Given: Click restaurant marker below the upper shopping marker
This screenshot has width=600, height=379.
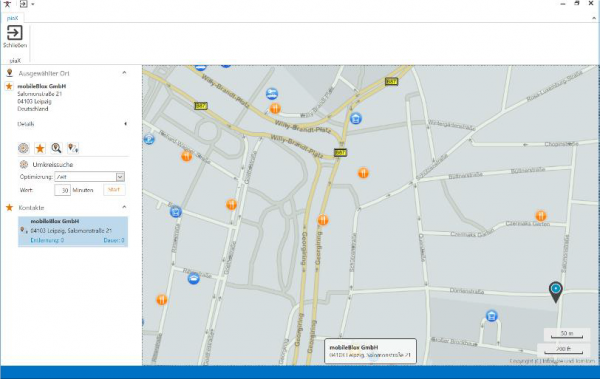Looking at the screenshot, I should (363, 173).
